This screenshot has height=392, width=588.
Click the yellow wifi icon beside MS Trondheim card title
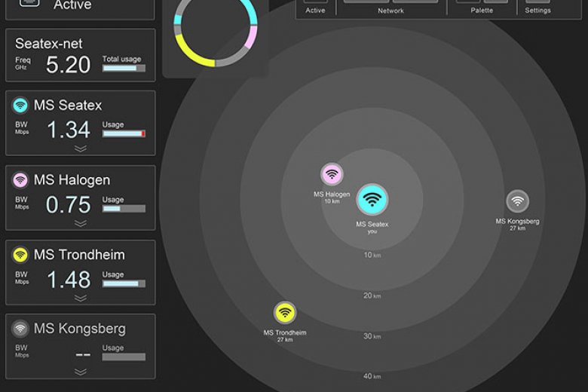pyautogui.click(x=20, y=255)
